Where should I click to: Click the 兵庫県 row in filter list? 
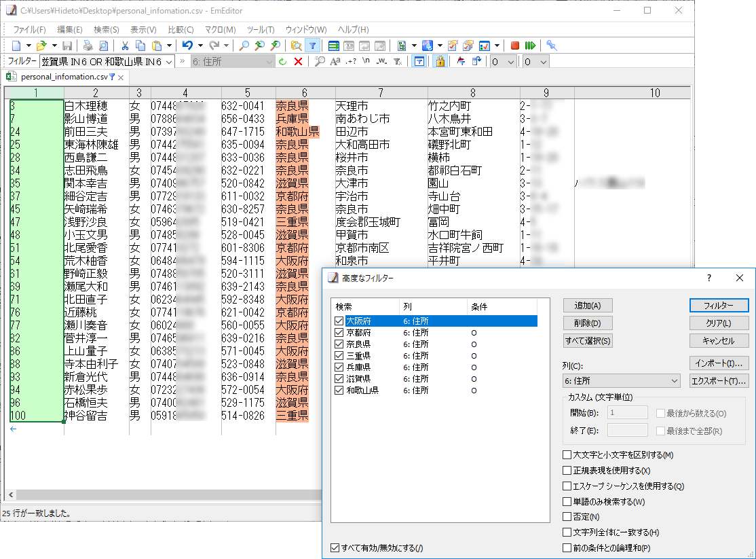(x=434, y=367)
